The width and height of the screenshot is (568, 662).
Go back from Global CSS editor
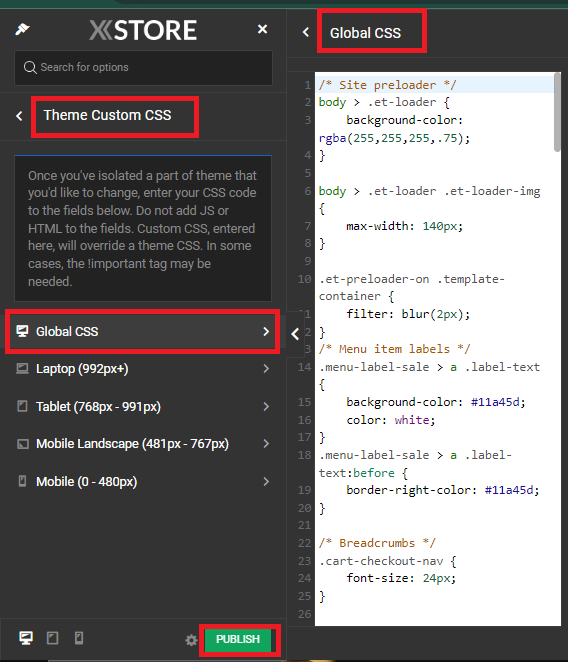(306, 32)
